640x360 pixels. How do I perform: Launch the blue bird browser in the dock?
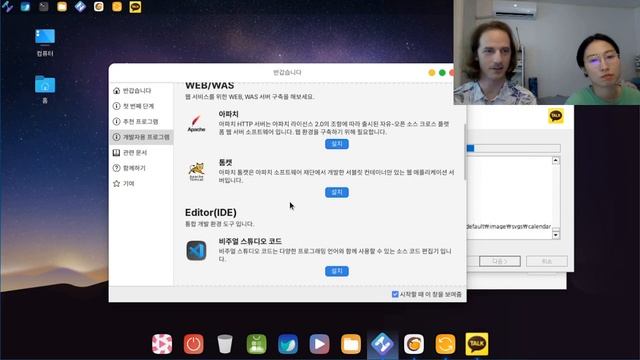(x=288, y=344)
